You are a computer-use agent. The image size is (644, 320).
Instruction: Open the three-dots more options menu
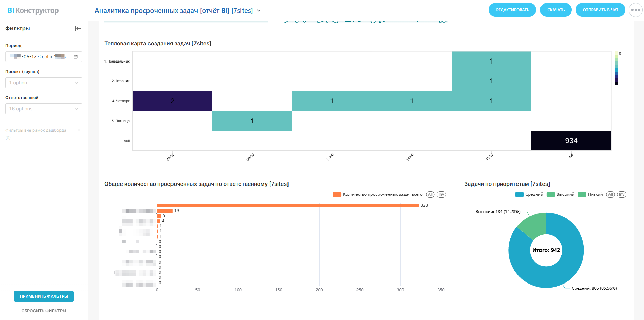[635, 10]
